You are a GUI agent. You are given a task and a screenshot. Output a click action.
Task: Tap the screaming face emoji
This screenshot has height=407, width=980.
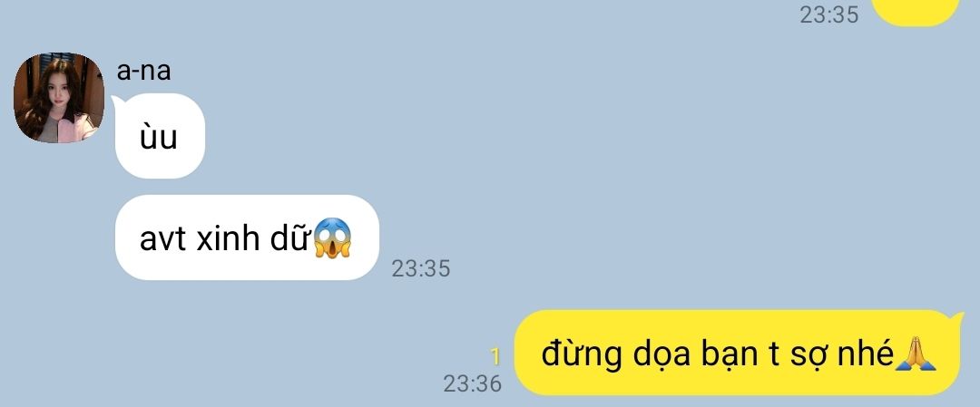332,238
